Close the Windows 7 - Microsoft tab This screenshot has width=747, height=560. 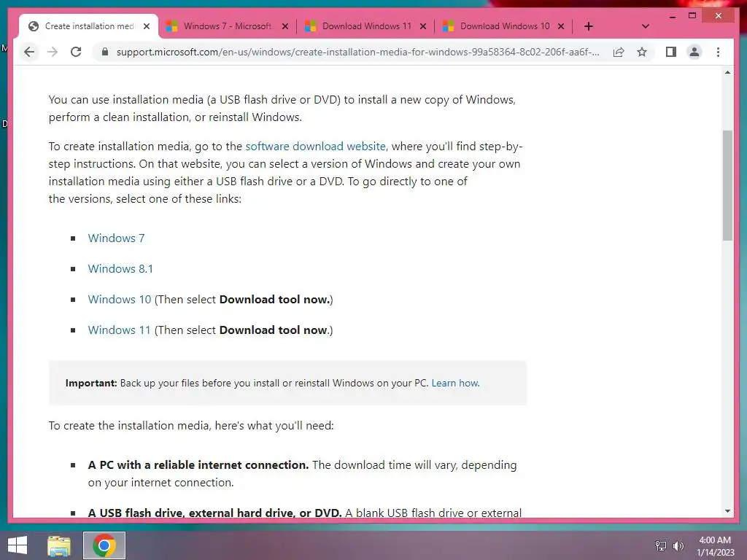[285, 26]
